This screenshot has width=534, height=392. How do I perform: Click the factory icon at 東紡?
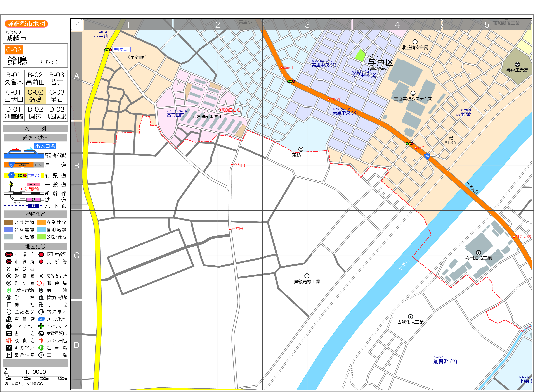301,149
